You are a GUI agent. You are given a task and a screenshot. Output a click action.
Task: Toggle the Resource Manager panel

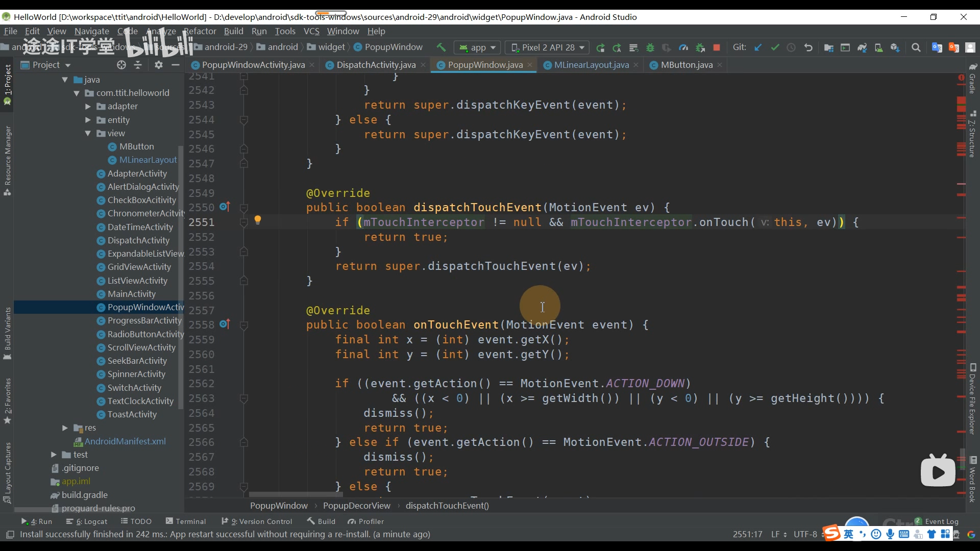(7, 161)
